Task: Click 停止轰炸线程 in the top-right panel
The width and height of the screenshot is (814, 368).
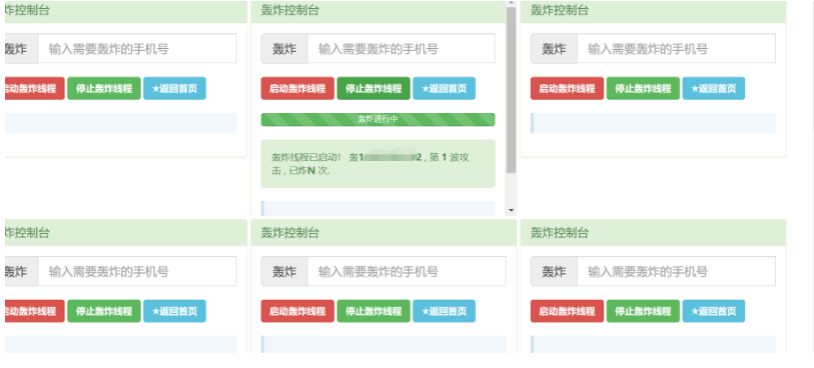Action: [643, 88]
